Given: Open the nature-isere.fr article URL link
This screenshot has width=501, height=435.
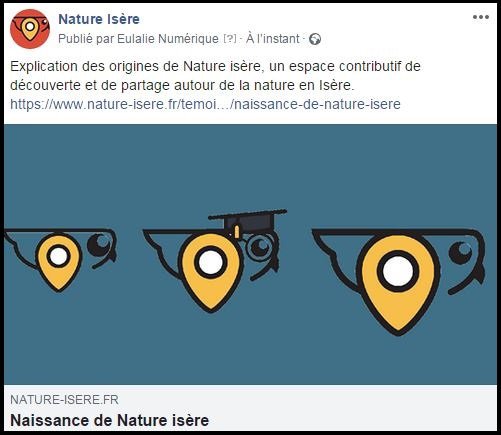Looking at the screenshot, I should click(x=205, y=104).
